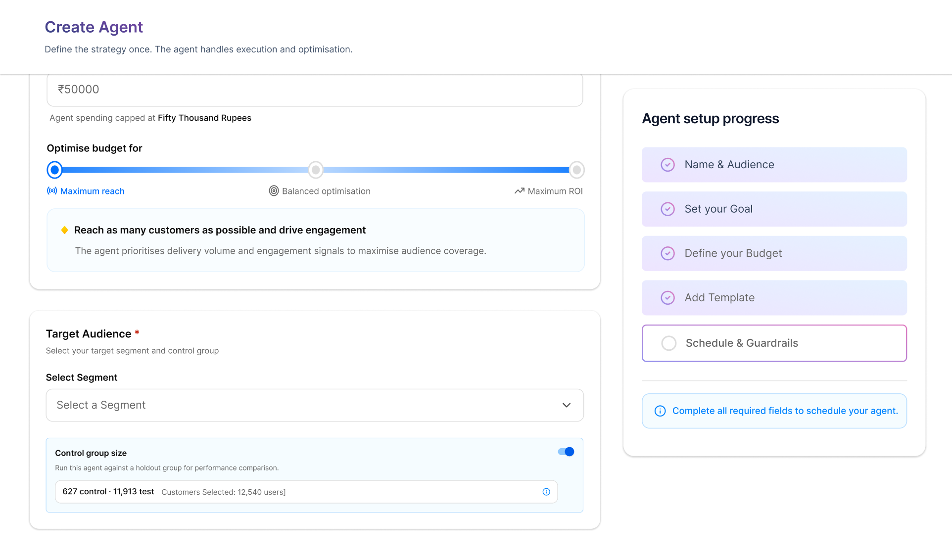Go to Name & Audience step
This screenshot has height=560, width=952.
pyautogui.click(x=774, y=165)
